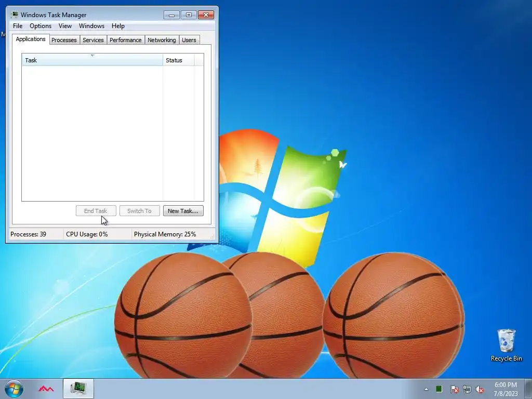The height and width of the screenshot is (399, 532).
Task: Switch to the Processes tab
Action: click(x=64, y=40)
